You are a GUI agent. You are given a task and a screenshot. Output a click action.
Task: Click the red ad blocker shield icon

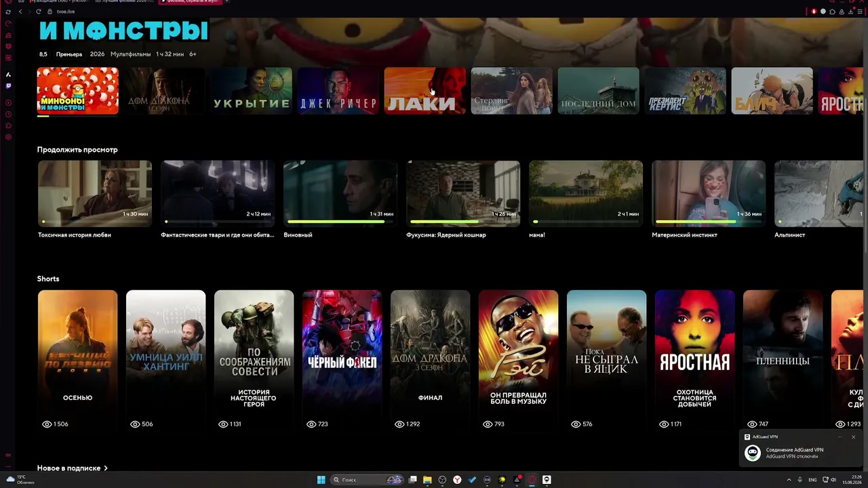pyautogui.click(x=814, y=12)
